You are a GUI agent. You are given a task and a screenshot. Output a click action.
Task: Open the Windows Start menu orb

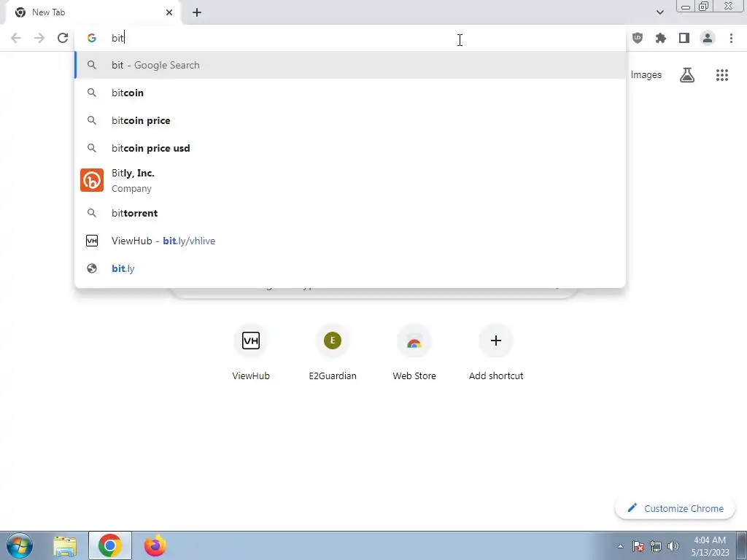click(20, 545)
